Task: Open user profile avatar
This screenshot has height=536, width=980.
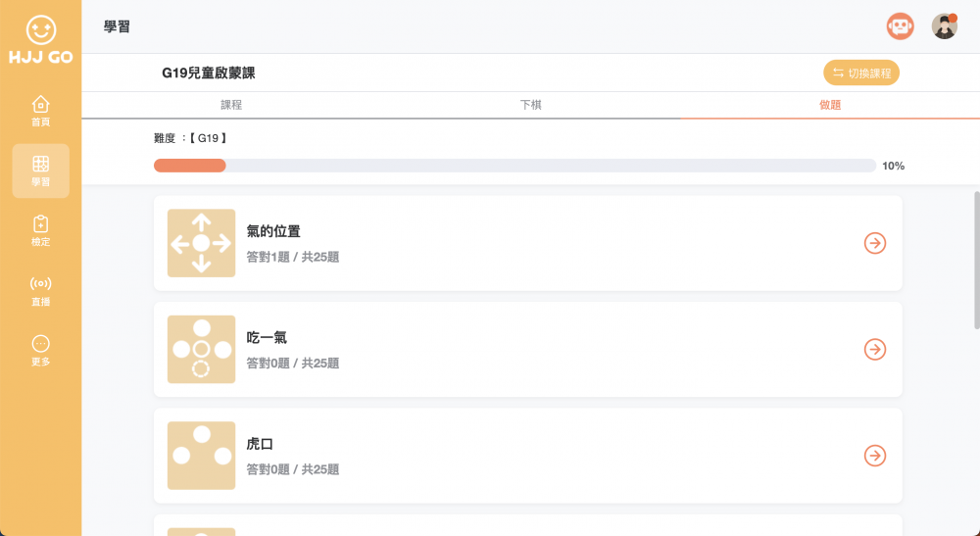Action: (944, 26)
